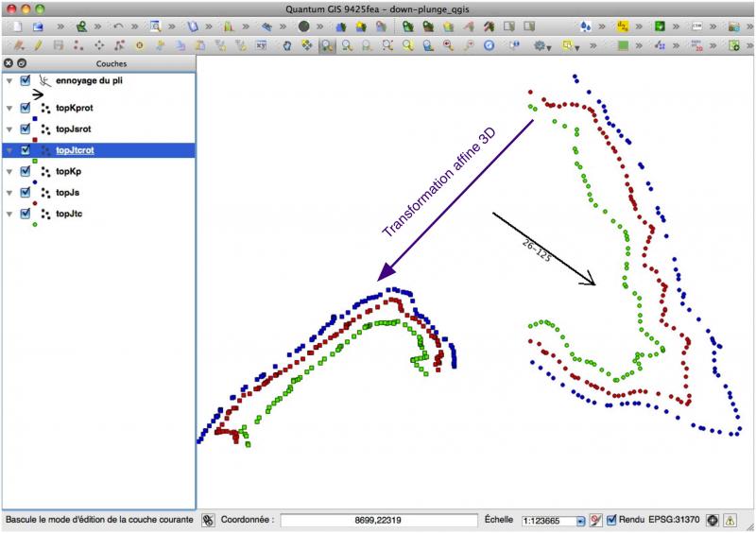Open the CRS status globe icon
756x533 pixels.
(713, 520)
